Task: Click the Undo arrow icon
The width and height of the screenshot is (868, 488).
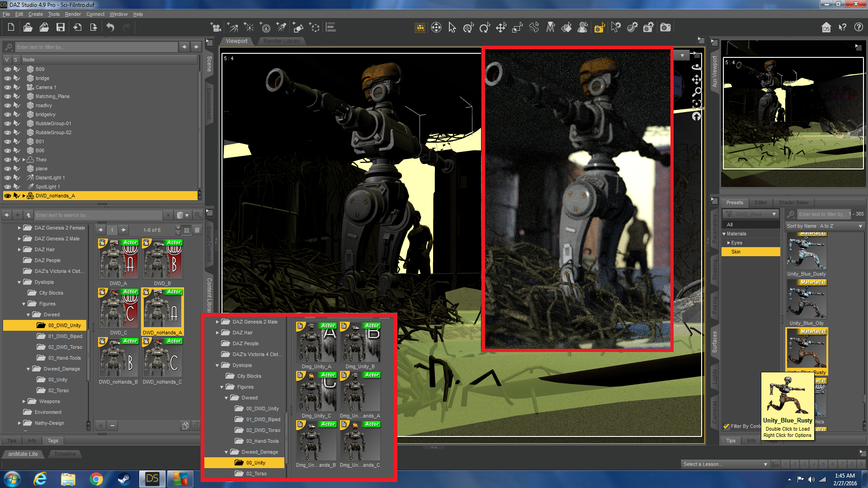Action: click(110, 28)
